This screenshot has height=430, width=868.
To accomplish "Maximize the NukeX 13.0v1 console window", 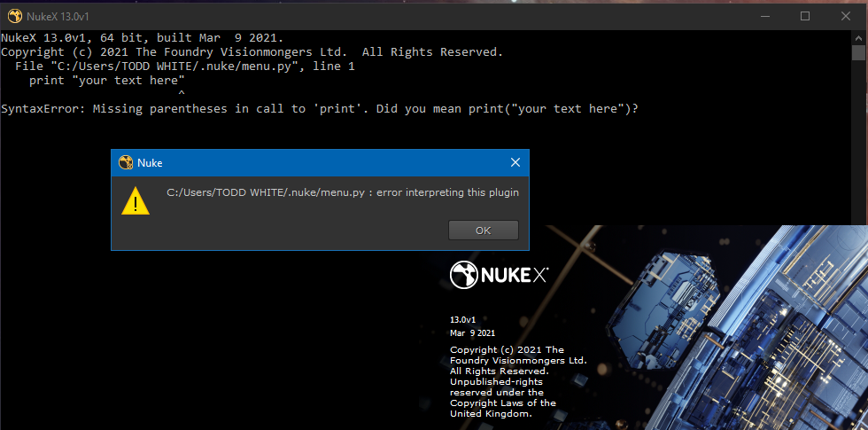I will point(805,17).
